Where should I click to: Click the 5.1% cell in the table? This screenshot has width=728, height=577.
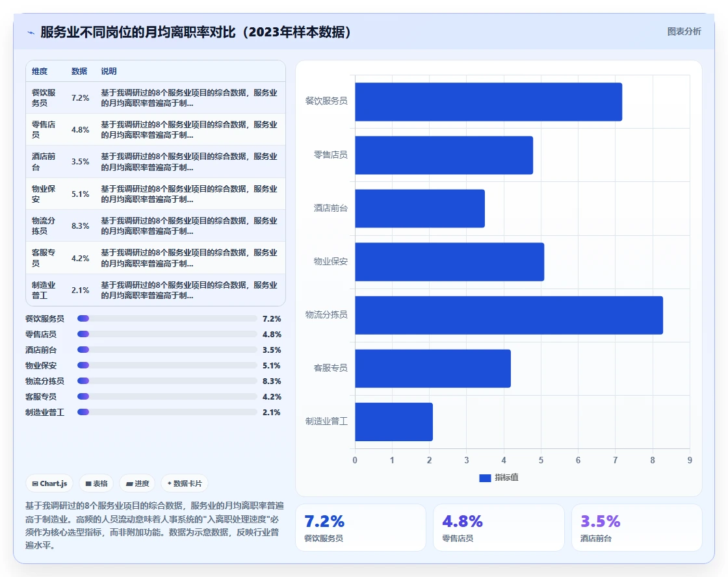click(80, 194)
